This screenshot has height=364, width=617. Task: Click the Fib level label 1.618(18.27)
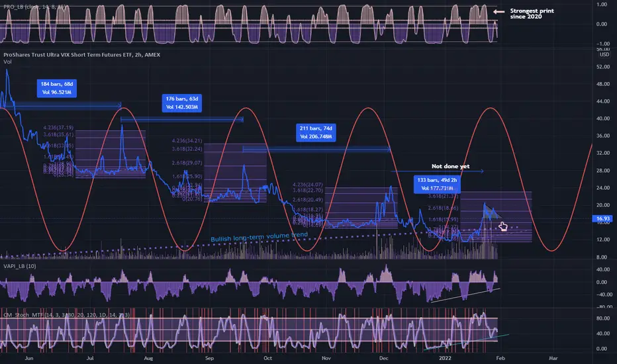pyautogui.click(x=308, y=210)
